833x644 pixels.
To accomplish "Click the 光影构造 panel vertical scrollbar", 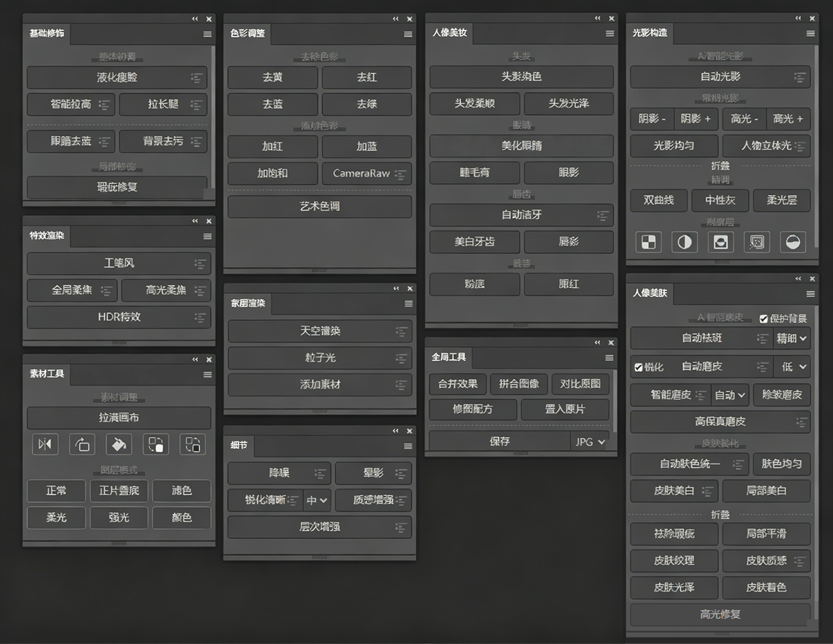I will [x=815, y=146].
